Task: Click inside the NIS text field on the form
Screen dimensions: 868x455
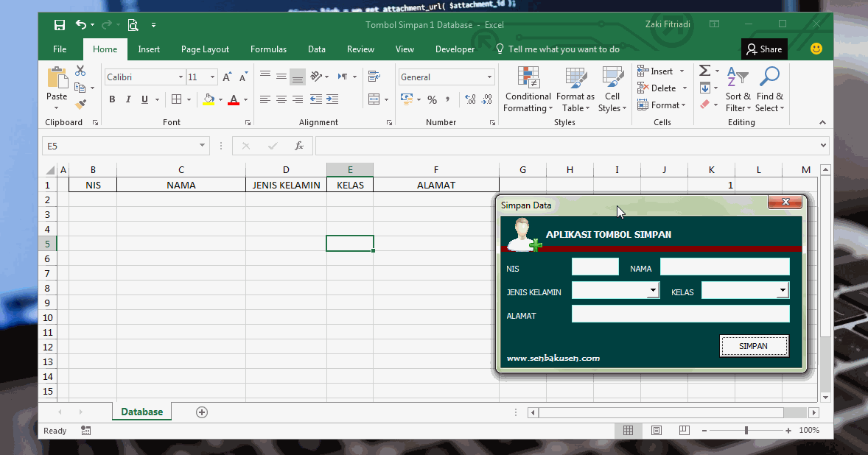Action: coord(595,267)
